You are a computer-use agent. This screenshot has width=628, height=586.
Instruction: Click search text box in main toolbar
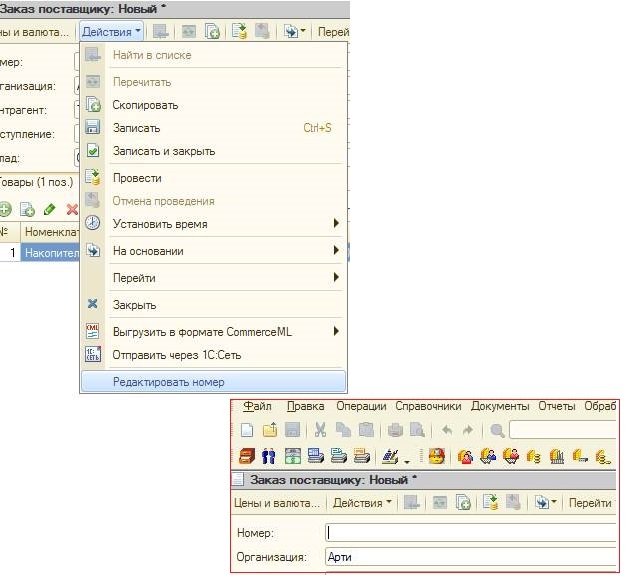pos(563,430)
